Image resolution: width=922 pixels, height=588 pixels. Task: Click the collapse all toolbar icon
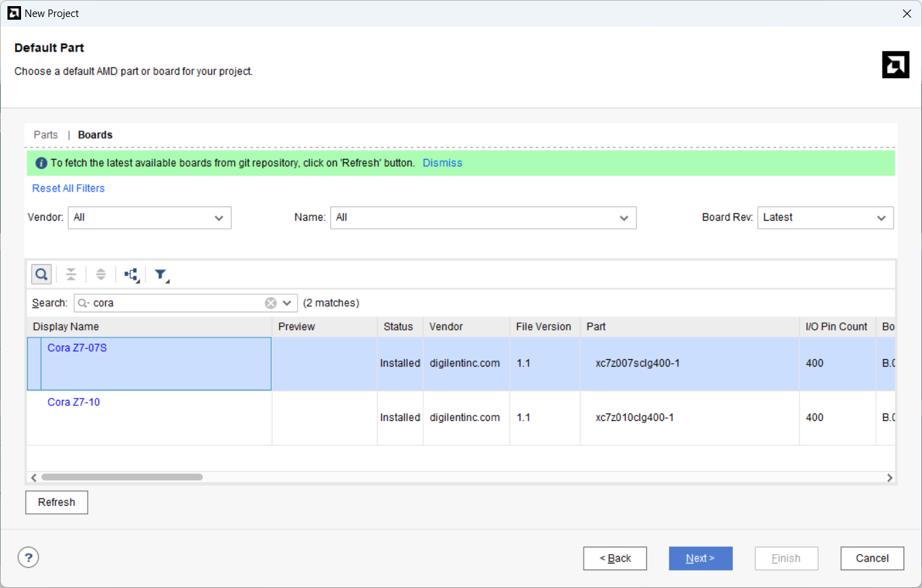tap(71, 274)
